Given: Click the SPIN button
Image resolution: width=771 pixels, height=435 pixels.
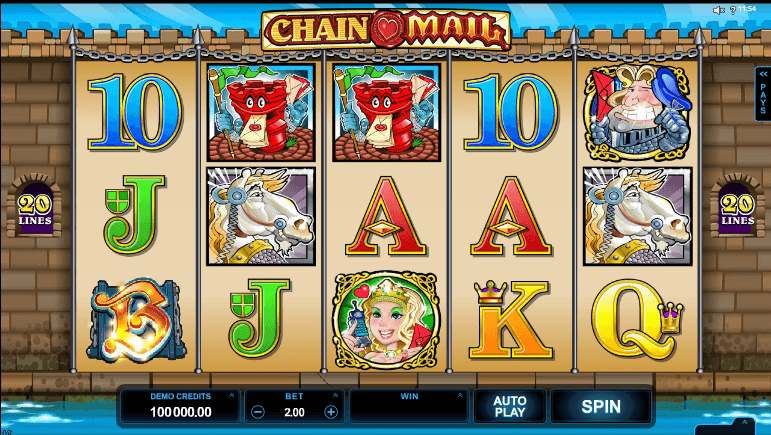Looking at the screenshot, I should point(601,406).
